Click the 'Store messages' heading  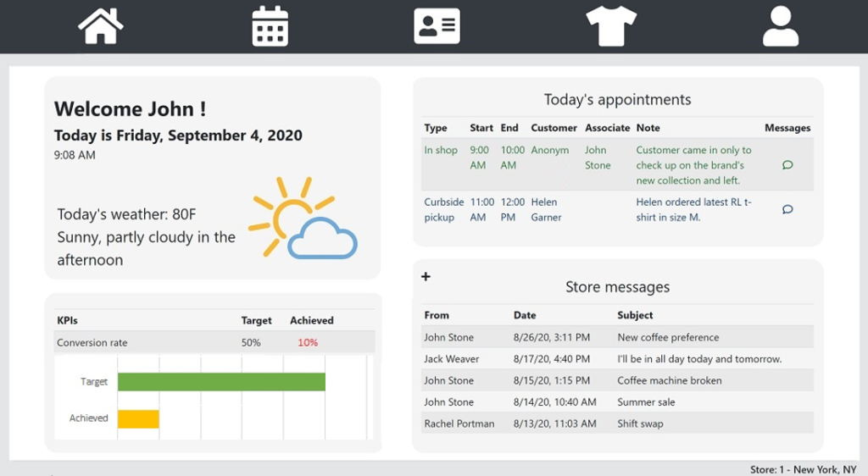tap(617, 287)
